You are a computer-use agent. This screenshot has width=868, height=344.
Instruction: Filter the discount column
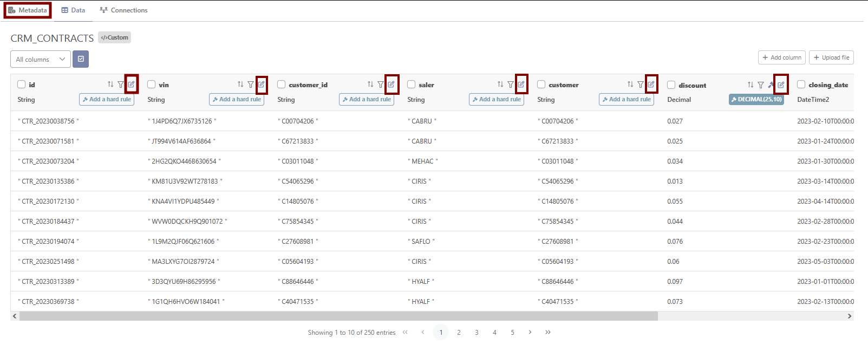[x=761, y=85]
